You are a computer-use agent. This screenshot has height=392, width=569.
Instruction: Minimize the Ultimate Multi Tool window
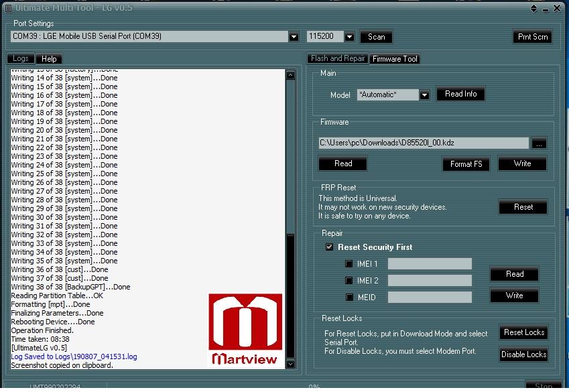546,9
